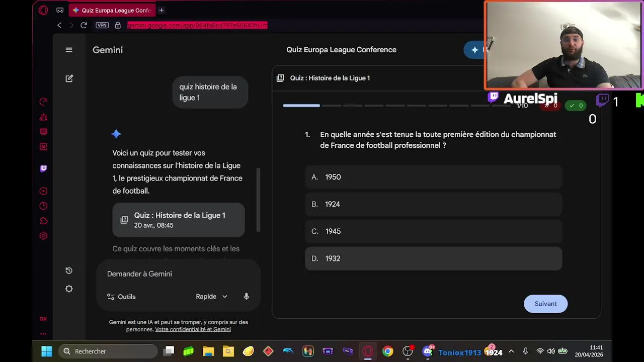Open the workspaces icon beside the tabs
This screenshot has width=644, height=362.
coord(60,10)
